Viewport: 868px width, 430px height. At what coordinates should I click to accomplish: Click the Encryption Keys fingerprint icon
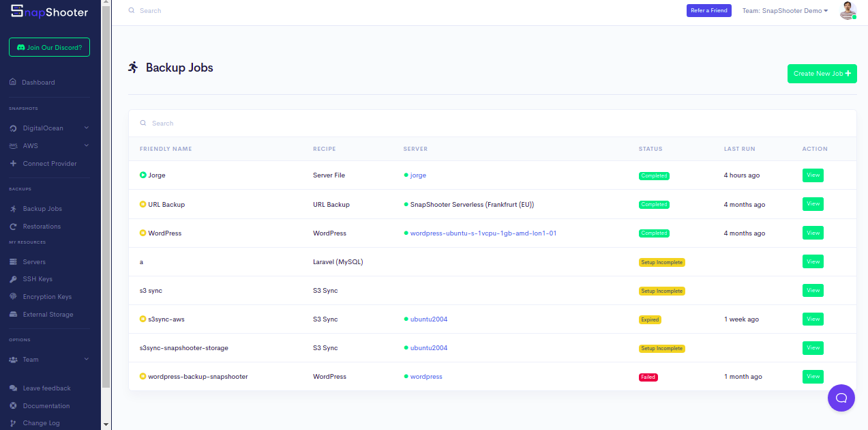point(13,297)
